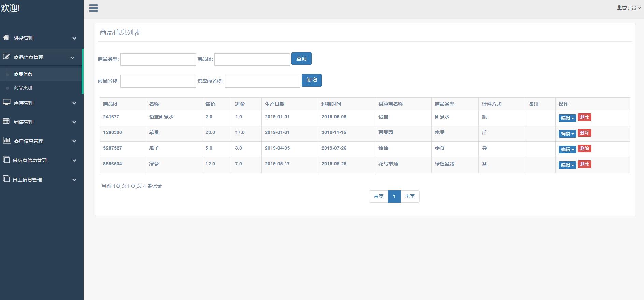Open 编辑 dropdown for 绿萝 row
644x300 pixels.
pyautogui.click(x=567, y=165)
